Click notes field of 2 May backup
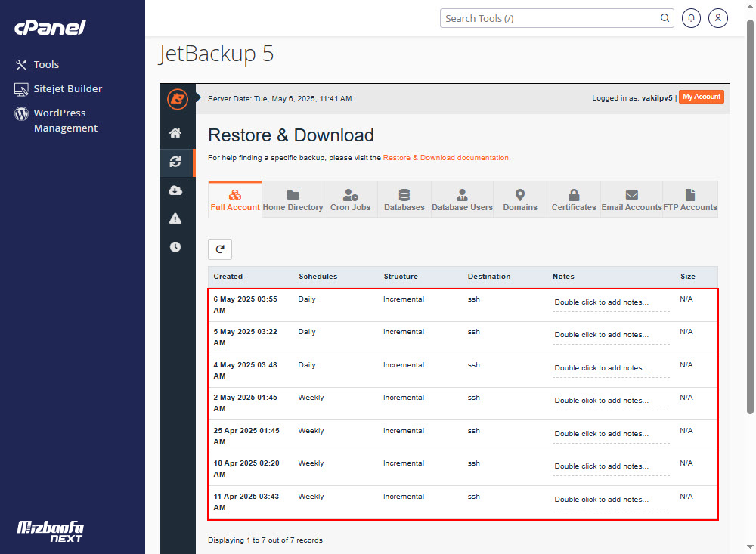Image resolution: width=756 pixels, height=554 pixels. point(611,401)
